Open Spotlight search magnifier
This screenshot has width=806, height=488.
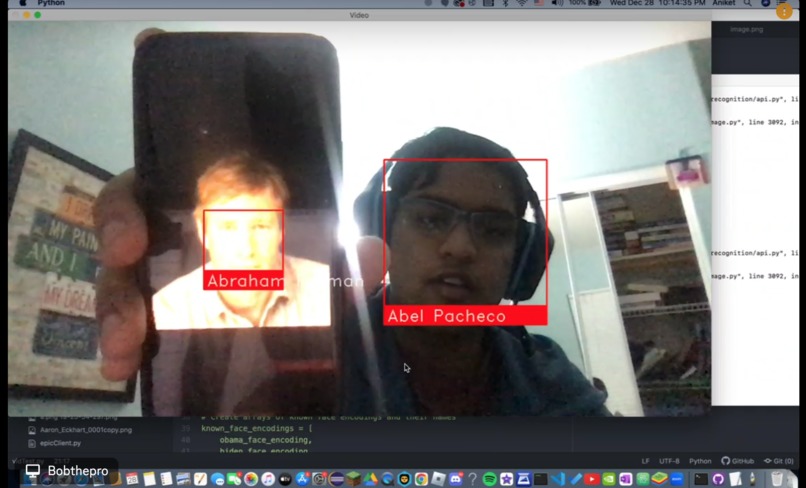coord(747,3)
